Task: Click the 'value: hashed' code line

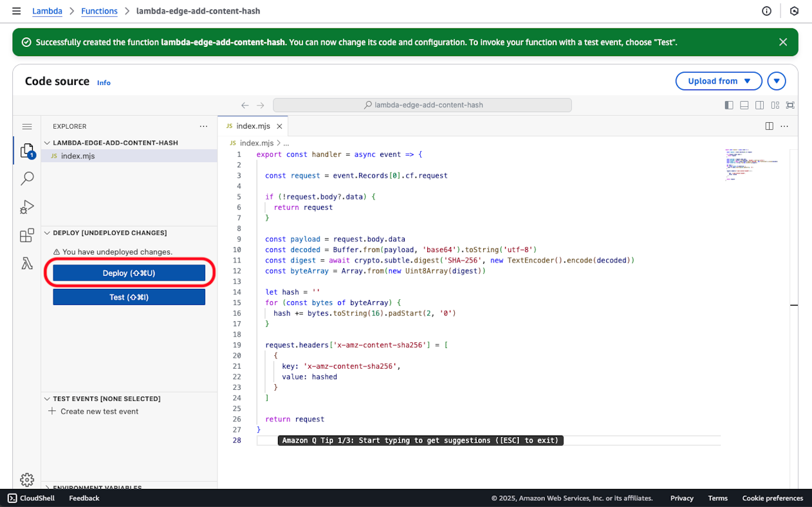Action: click(x=309, y=376)
